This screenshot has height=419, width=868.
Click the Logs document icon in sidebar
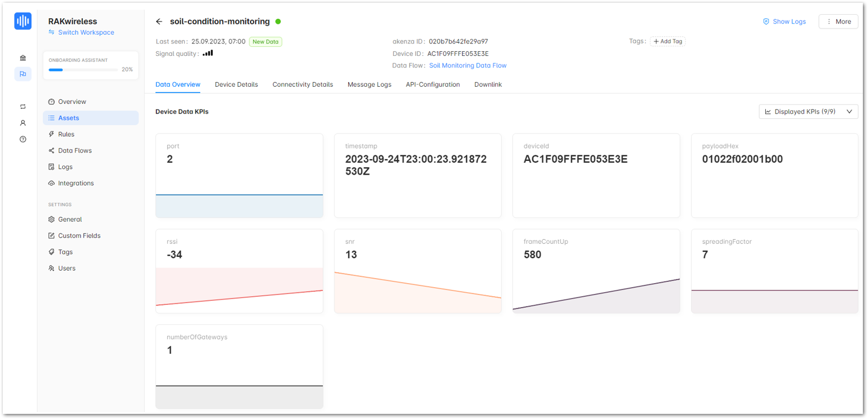[51, 167]
